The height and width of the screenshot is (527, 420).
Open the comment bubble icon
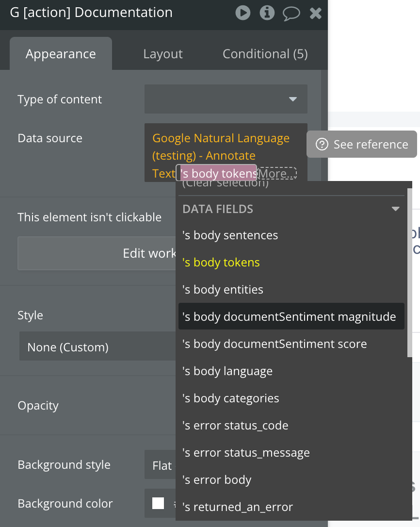tap(291, 14)
